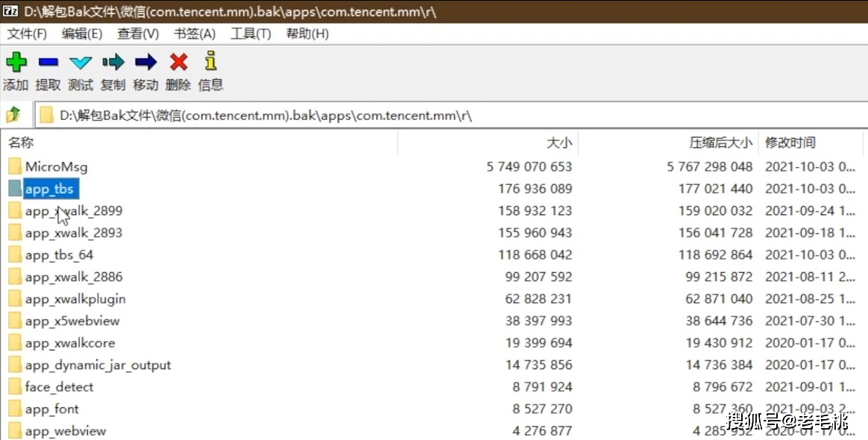Open the Edit (编辑) menu
Viewport: 868px width, 440px height.
pos(82,34)
